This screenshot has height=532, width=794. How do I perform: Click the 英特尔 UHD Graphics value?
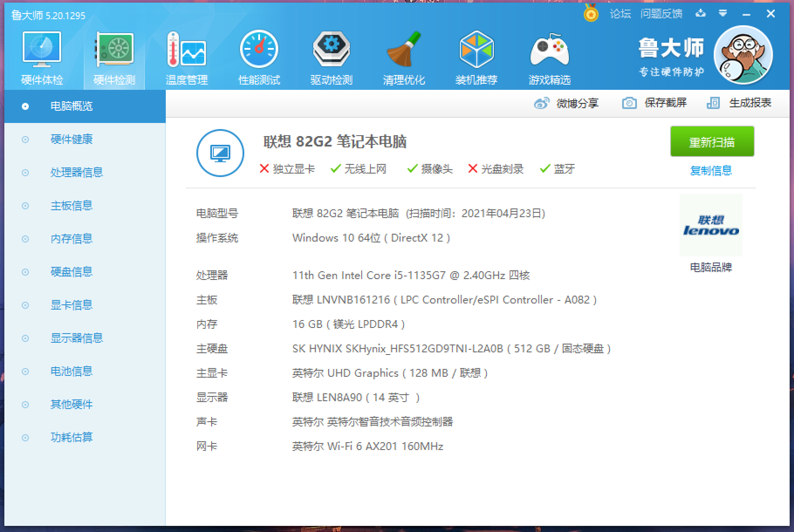click(390, 373)
